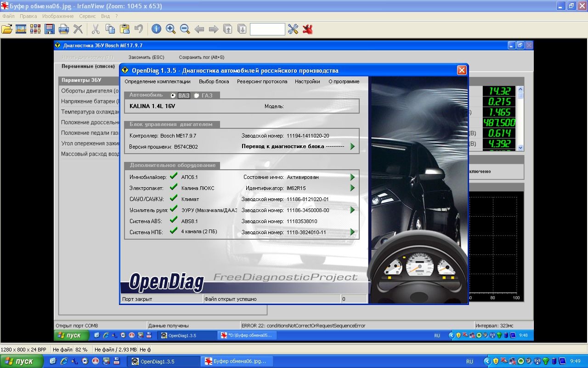Select the ГАЗ radio button in OpenDiag

196,95
